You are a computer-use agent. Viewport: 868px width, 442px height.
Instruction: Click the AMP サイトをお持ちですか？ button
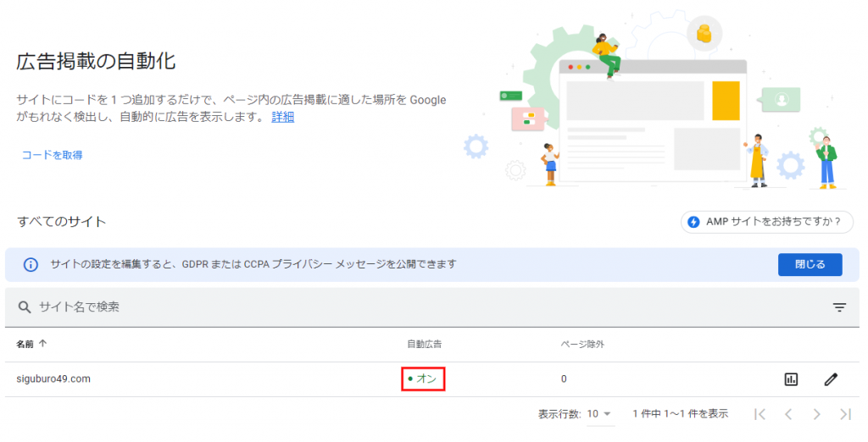coord(766,222)
